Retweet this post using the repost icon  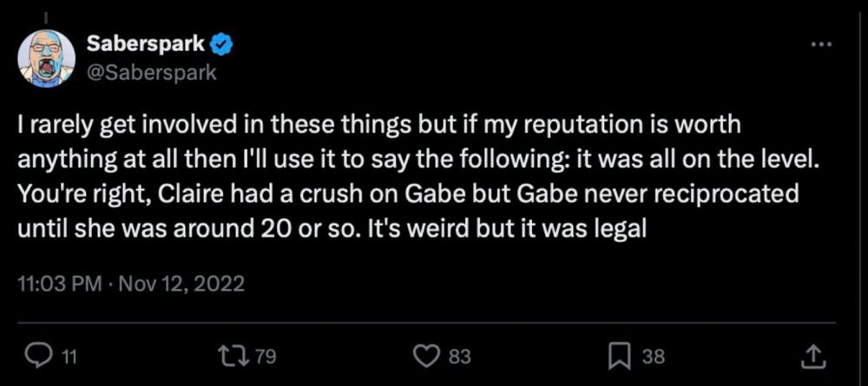[x=233, y=353]
